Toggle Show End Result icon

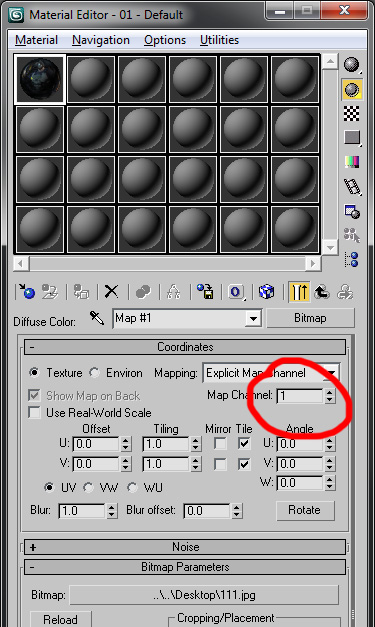[299, 292]
